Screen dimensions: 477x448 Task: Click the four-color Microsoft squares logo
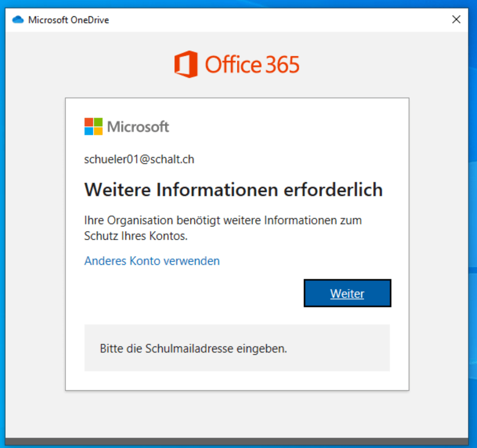point(93,127)
